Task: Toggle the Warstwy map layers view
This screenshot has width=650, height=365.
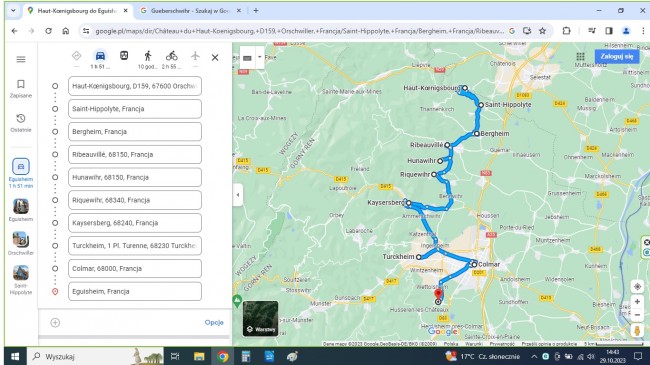Action: pos(260,319)
